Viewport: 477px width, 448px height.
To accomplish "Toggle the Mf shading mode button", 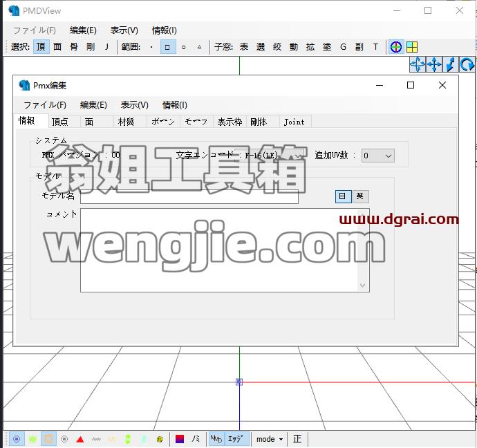I will click(216, 439).
